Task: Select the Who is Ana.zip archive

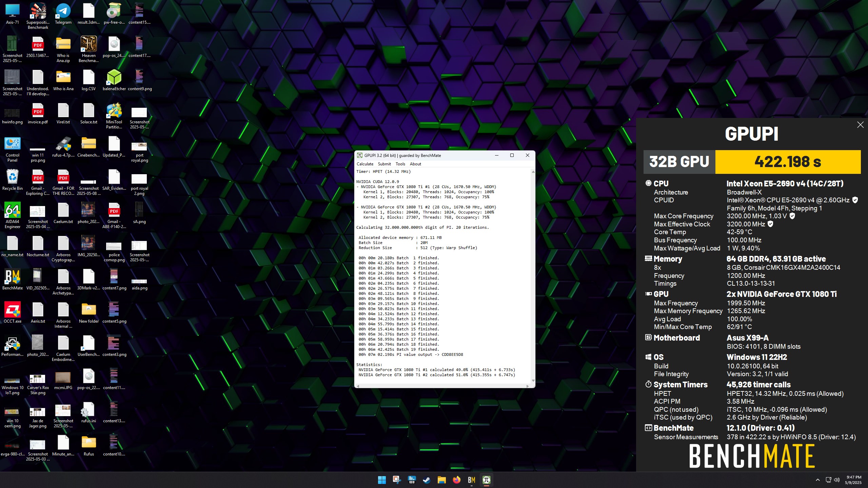Action: (x=63, y=49)
